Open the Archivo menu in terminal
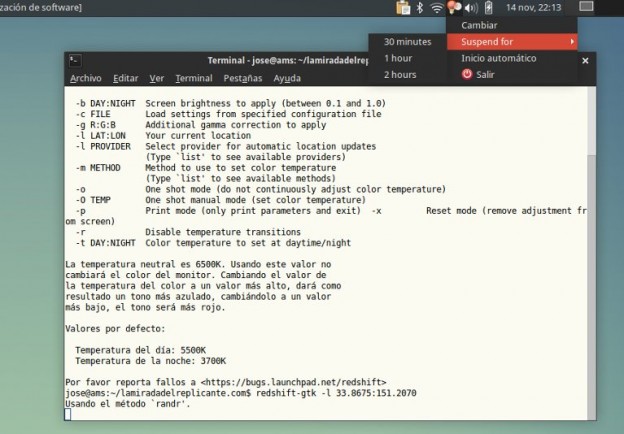 (85, 78)
